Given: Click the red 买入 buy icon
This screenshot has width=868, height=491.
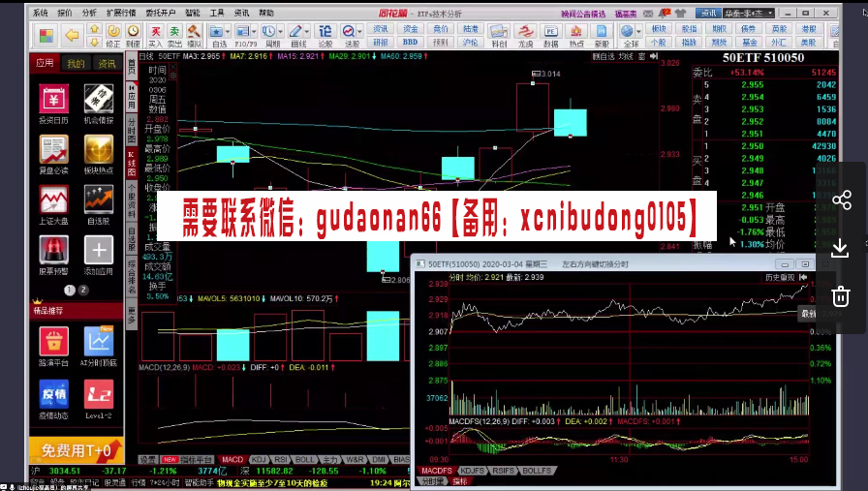Looking at the screenshot, I should [156, 36].
